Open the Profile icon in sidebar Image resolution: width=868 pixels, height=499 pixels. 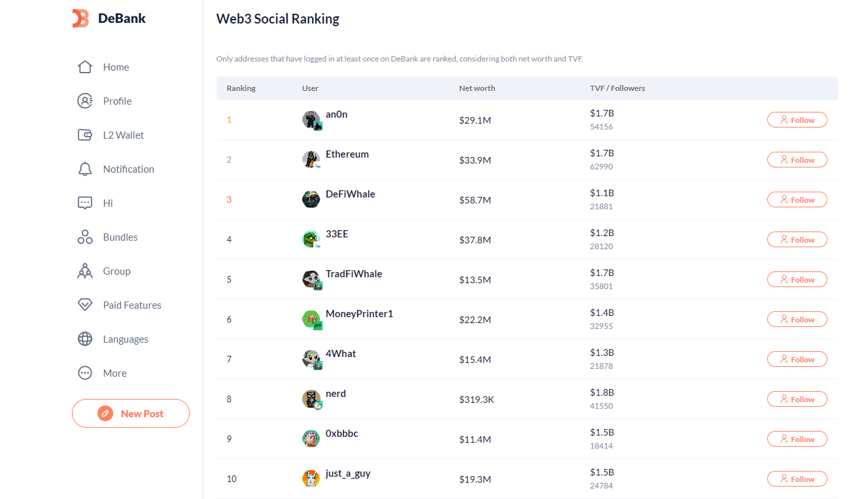[85, 101]
